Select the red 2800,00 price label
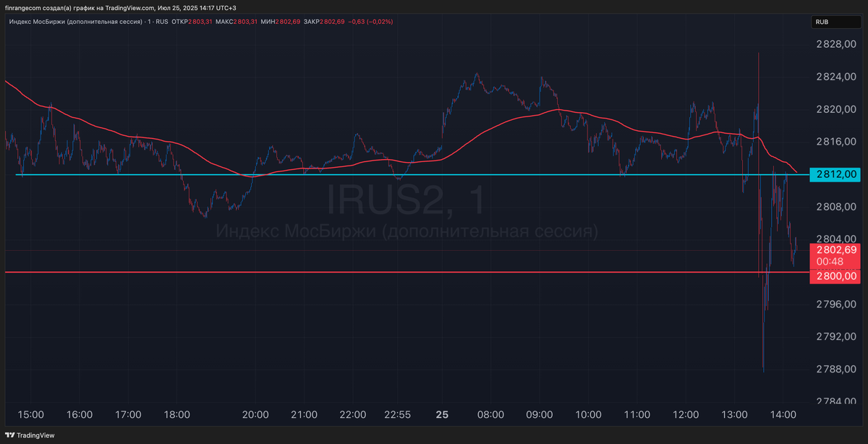Screen dimensions: 868x444 click(x=836, y=275)
